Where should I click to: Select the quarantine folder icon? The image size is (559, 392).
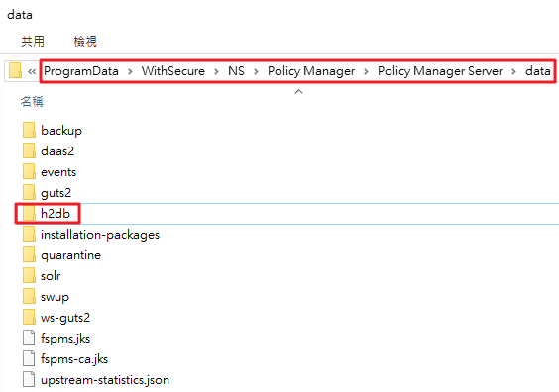(x=29, y=254)
